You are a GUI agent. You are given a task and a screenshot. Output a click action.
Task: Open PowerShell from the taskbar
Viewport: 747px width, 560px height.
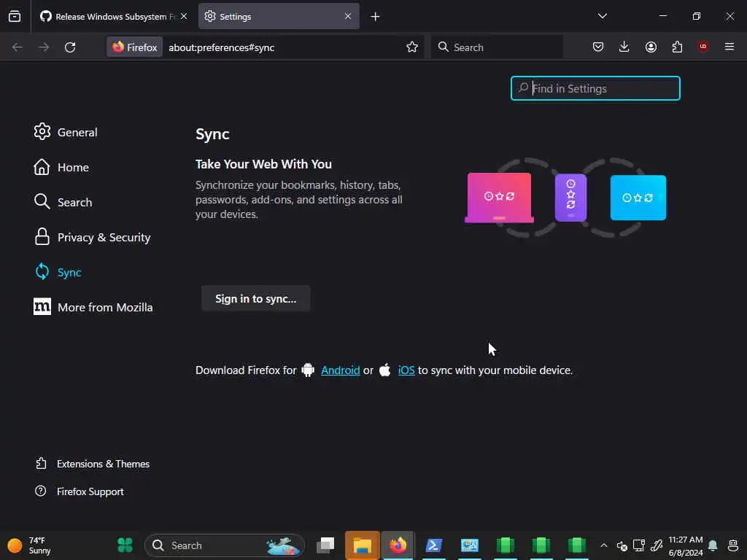(434, 545)
